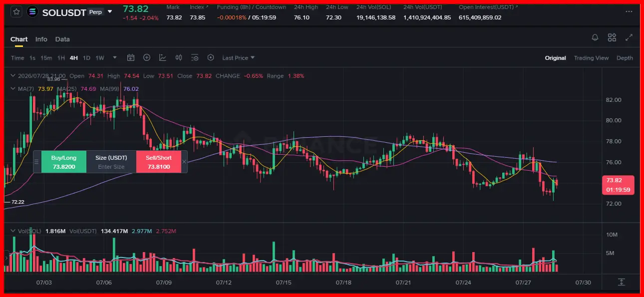644x297 pixels.
Task: Open the technical indicators line-chart icon
Action: pyautogui.click(x=163, y=58)
